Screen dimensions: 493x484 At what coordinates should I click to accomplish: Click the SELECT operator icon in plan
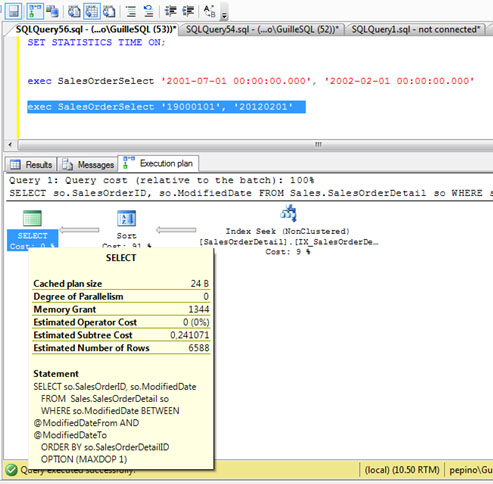32,218
